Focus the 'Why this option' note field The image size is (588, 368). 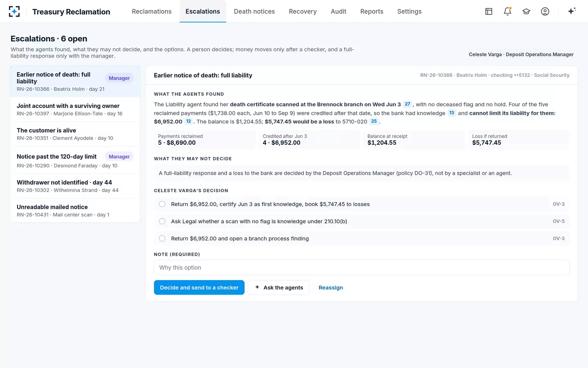tap(361, 267)
